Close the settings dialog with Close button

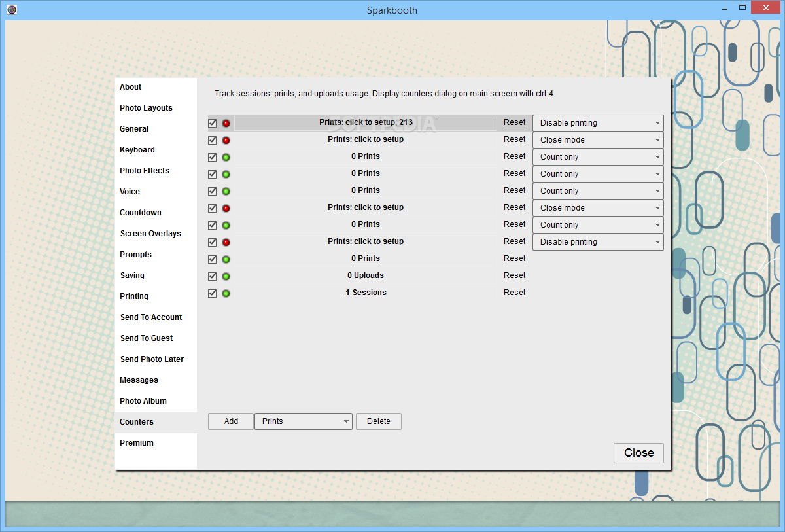[638, 453]
